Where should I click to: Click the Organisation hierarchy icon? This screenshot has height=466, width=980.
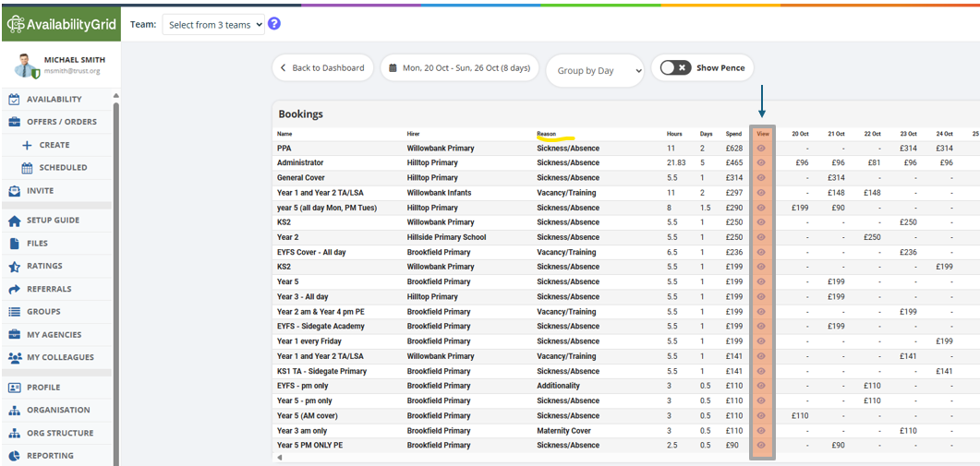pos(15,411)
